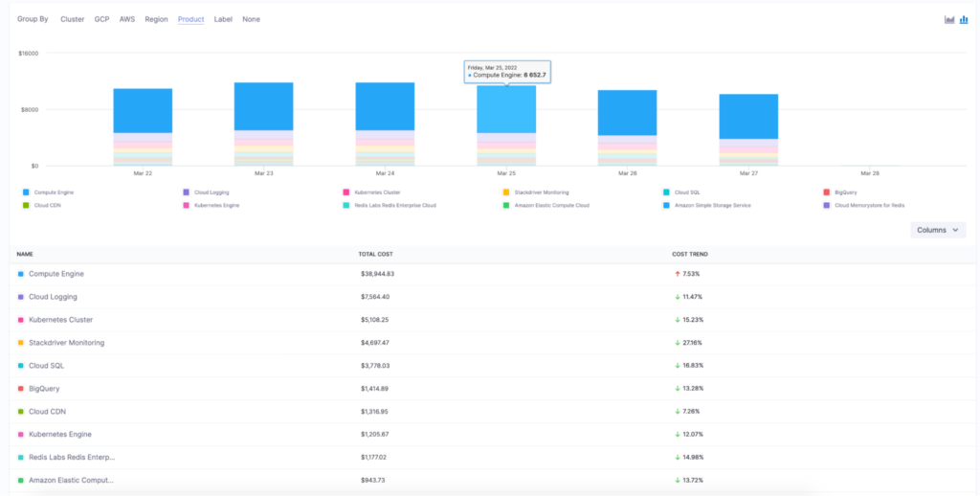
Task: Open the Columns dropdown
Action: [938, 230]
